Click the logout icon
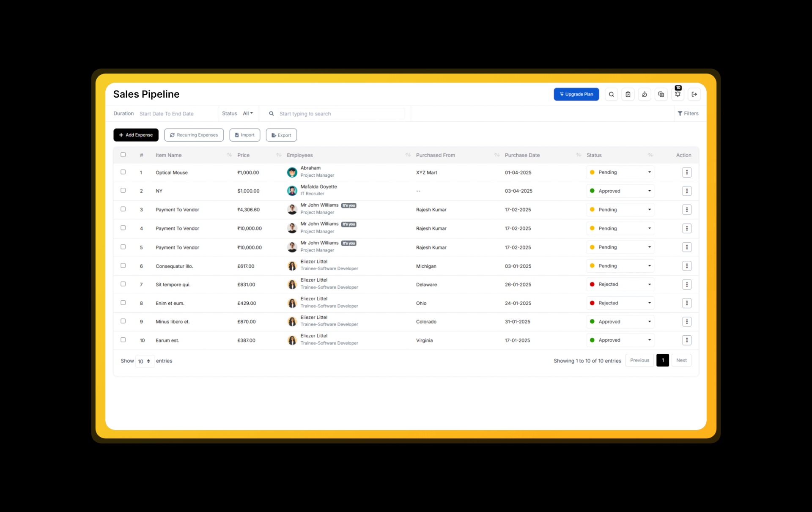 coord(694,94)
